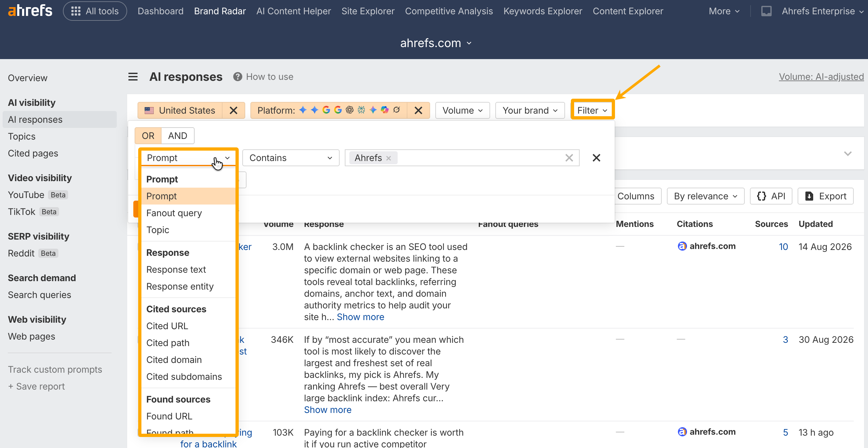Show more of most accurate response
This screenshot has width=868, height=448.
coord(328,410)
